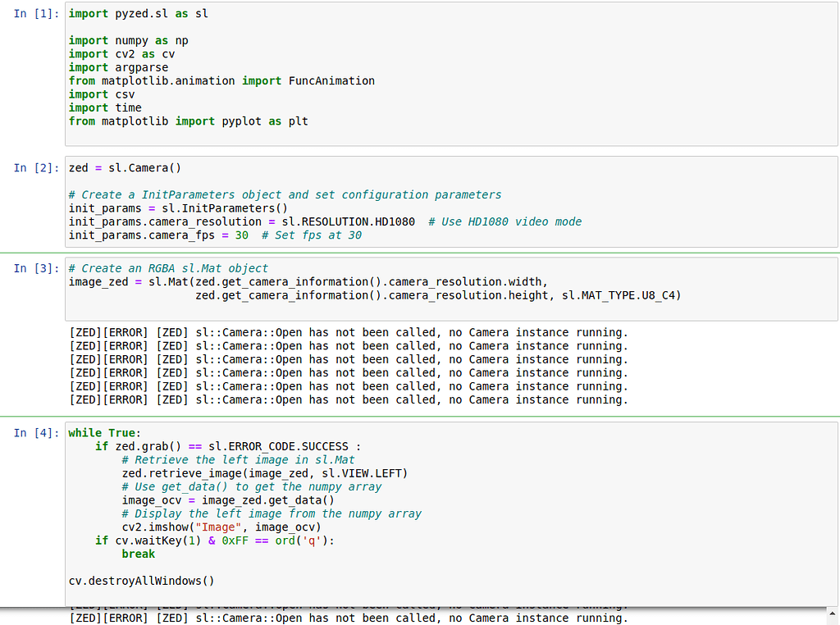
Task: Click the camera_resolution HD1080 line
Action: point(325,221)
